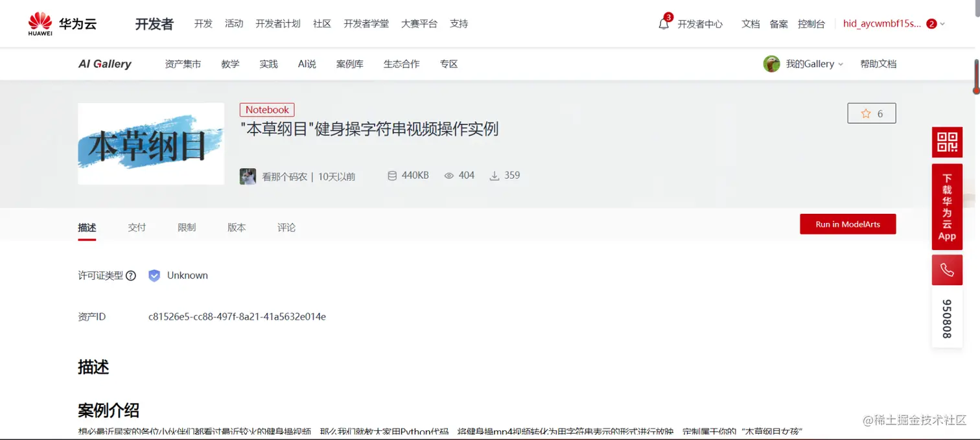980x440 pixels.
Task: Open the 社区 nav item
Action: (322, 24)
